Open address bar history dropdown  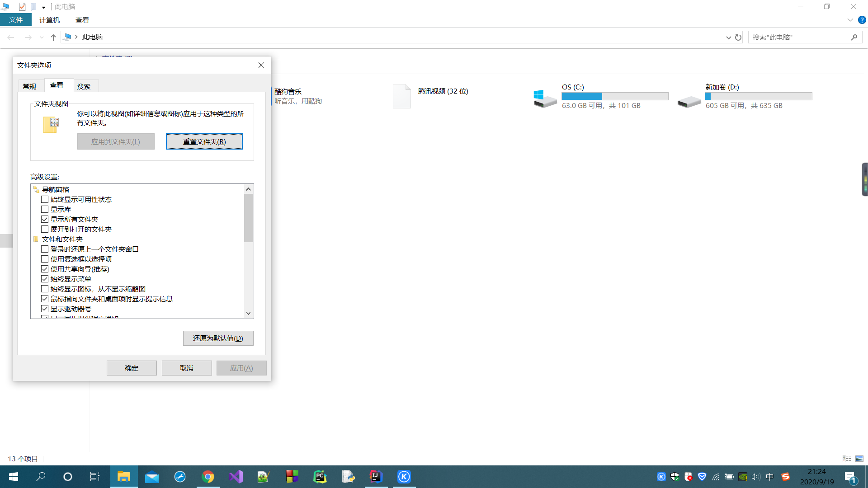pyautogui.click(x=728, y=38)
